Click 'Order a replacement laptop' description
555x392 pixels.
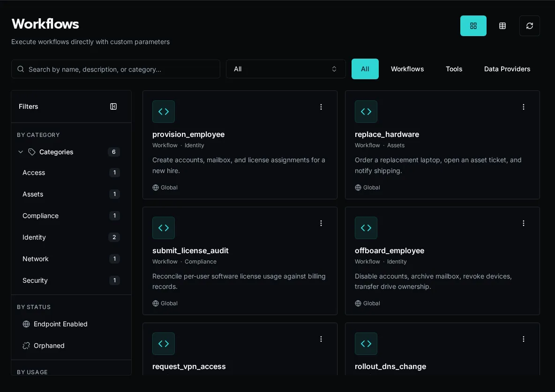pos(438,166)
